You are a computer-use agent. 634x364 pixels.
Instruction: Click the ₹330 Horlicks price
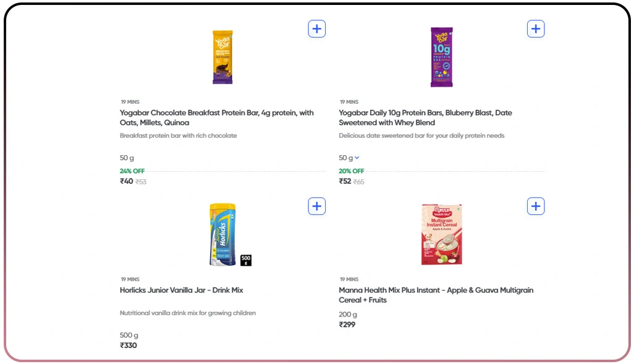(x=129, y=345)
